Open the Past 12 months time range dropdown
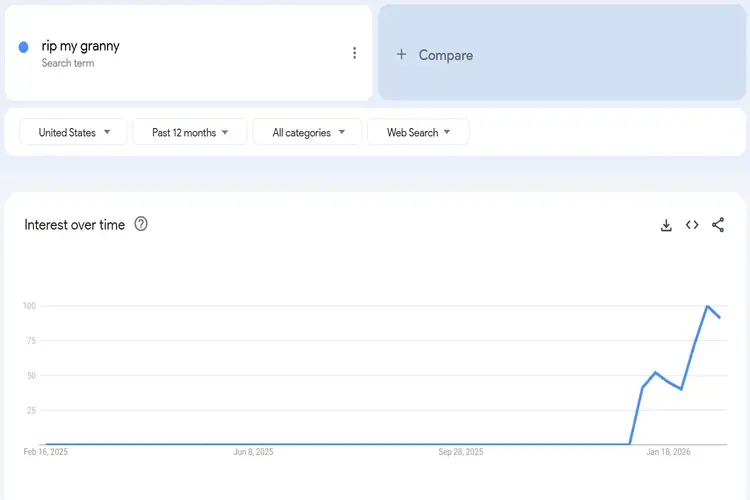 tap(189, 132)
